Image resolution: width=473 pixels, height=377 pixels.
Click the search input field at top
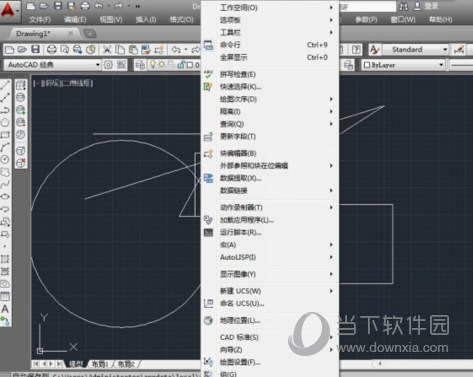click(368, 6)
